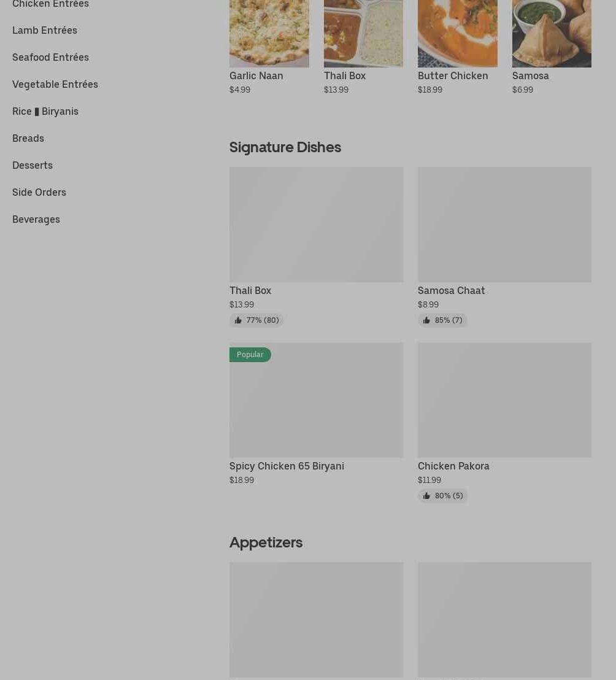Open first Appetizers item image

tap(316, 619)
